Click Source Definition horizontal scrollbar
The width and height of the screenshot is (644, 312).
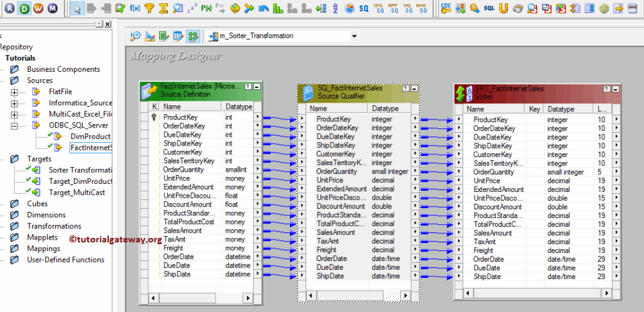point(201,297)
